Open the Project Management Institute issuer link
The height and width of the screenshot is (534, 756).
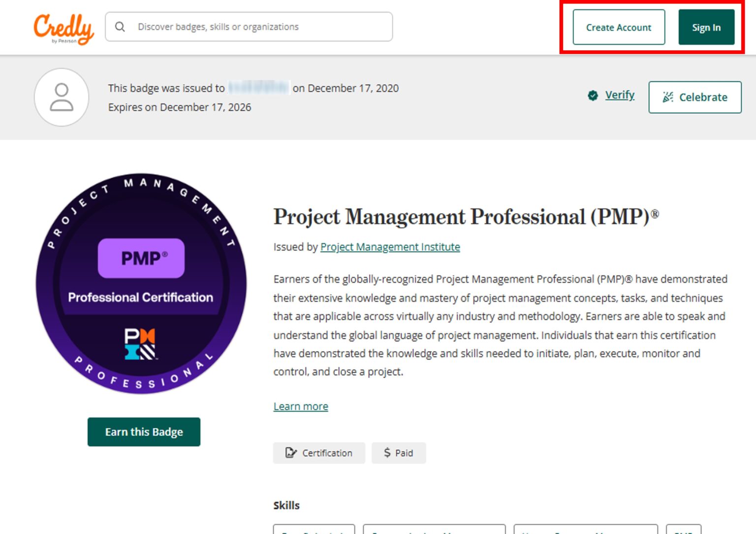(x=390, y=247)
